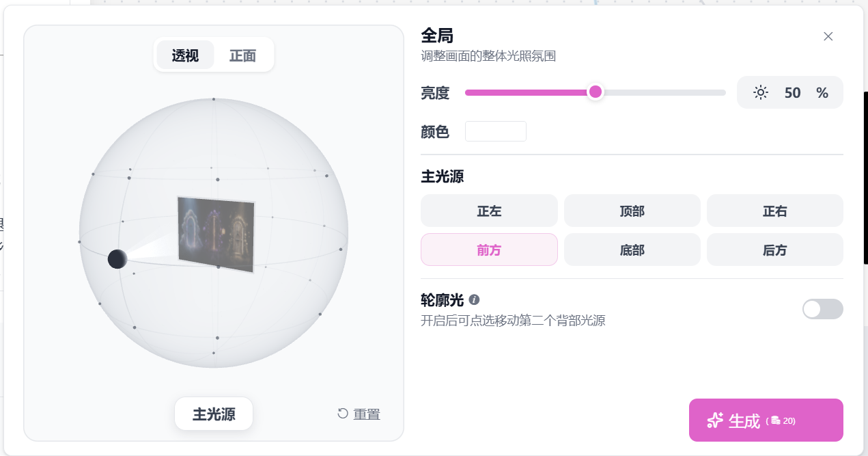Image resolution: width=868 pixels, height=456 pixels.
Task: Click the reset arrow icon beside 重置
Action: click(343, 414)
